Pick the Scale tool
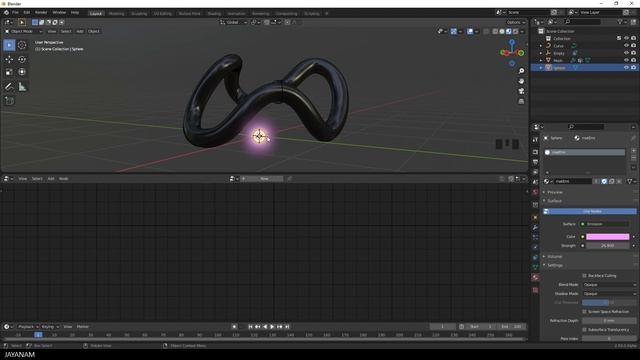640x360 pixels. (9, 72)
